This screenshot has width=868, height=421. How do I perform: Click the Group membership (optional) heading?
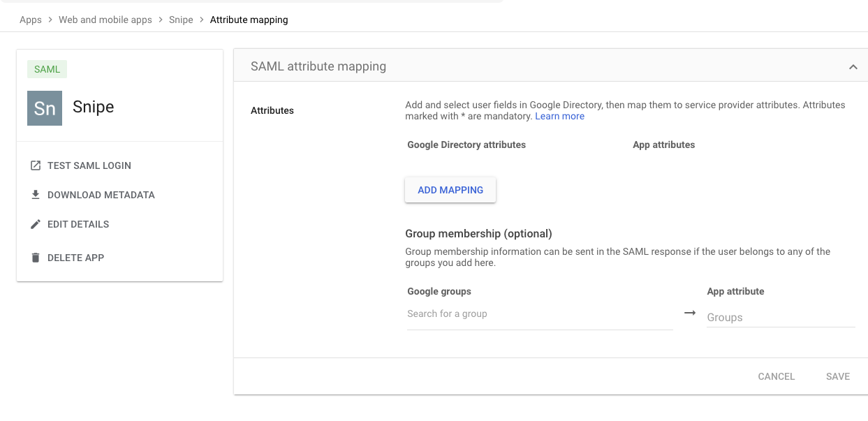(479, 233)
